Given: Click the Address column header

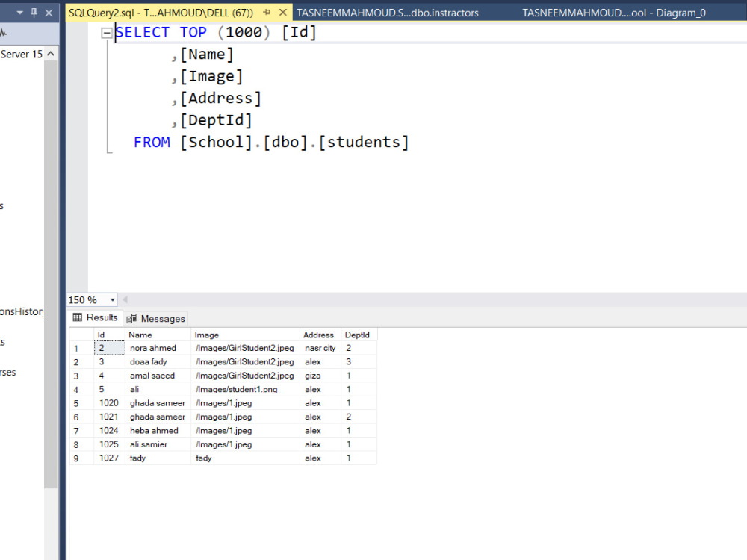Looking at the screenshot, I should pos(320,335).
